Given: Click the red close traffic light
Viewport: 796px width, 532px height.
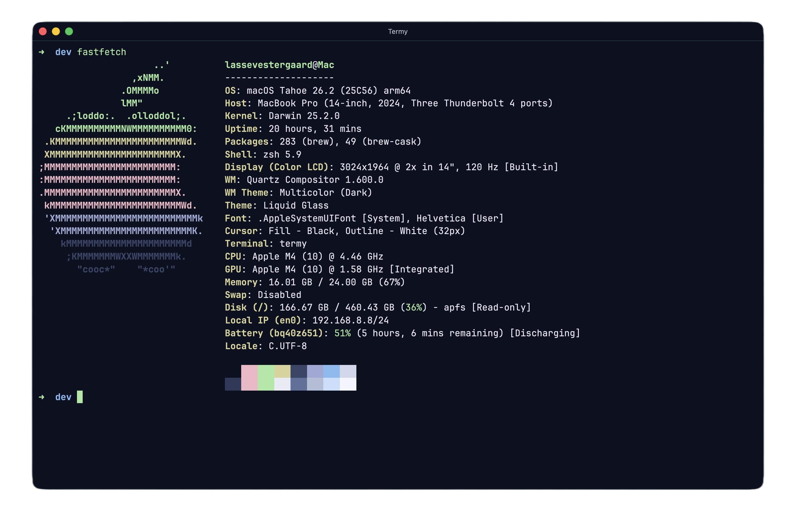Looking at the screenshot, I should click(43, 31).
